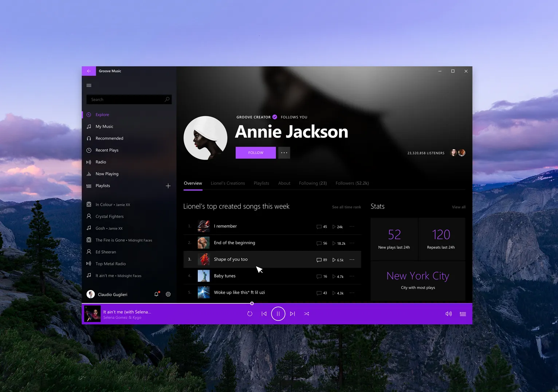This screenshot has width=558, height=392.
Task: Click Annie Jackson's profile picture
Action: point(205,138)
